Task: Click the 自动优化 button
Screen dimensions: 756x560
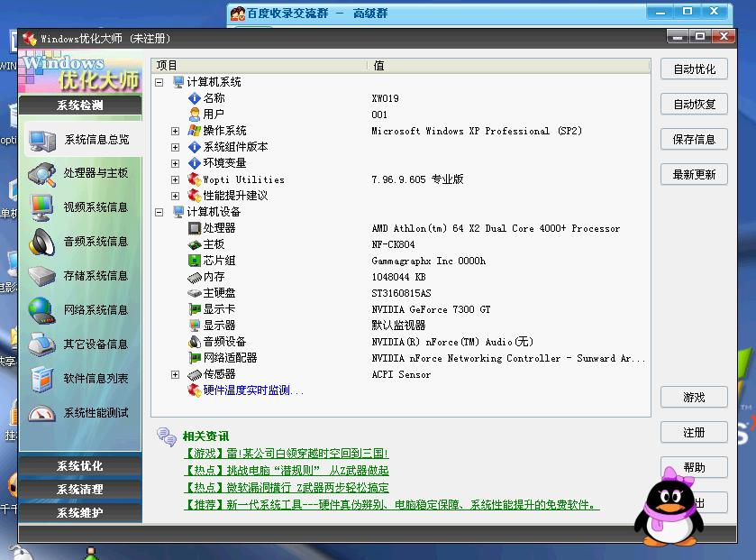Action: (x=694, y=69)
